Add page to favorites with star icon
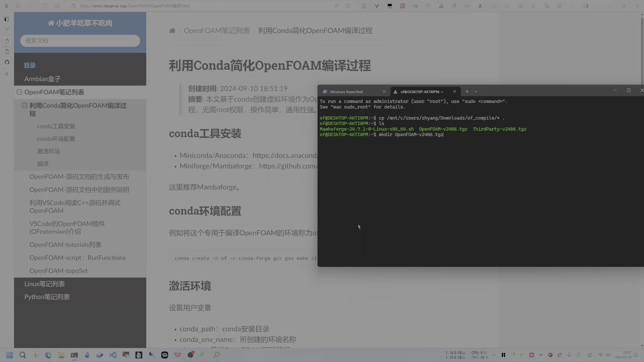This screenshot has height=362, width=644. (x=348, y=6)
